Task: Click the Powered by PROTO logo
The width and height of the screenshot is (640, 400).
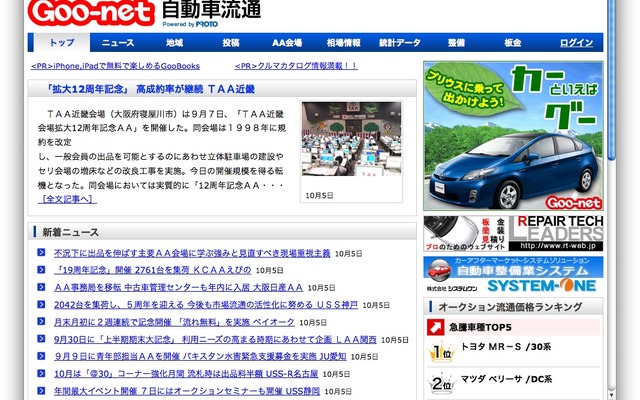Action: [x=190, y=24]
